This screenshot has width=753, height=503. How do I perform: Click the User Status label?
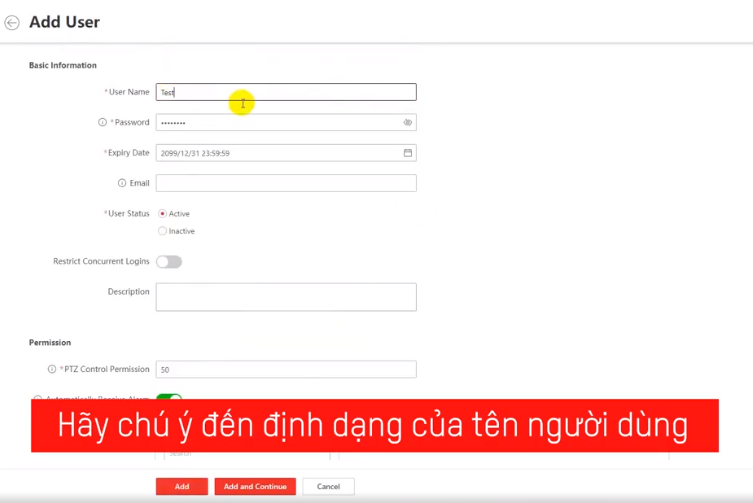[127, 213]
